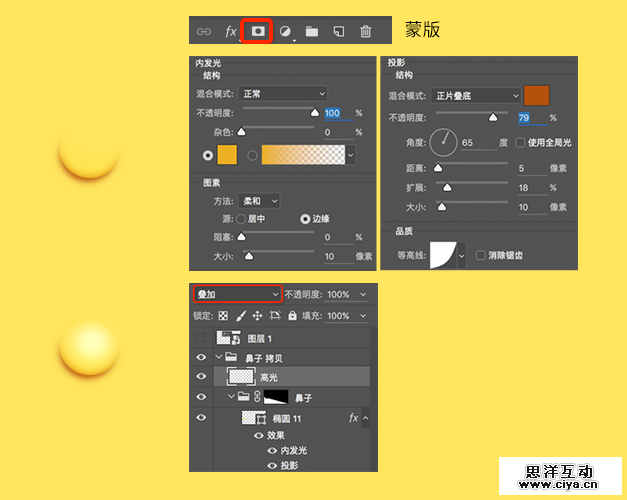Open the 叠加 blend mode dropdown
This screenshot has height=500, width=627.
[x=238, y=295]
